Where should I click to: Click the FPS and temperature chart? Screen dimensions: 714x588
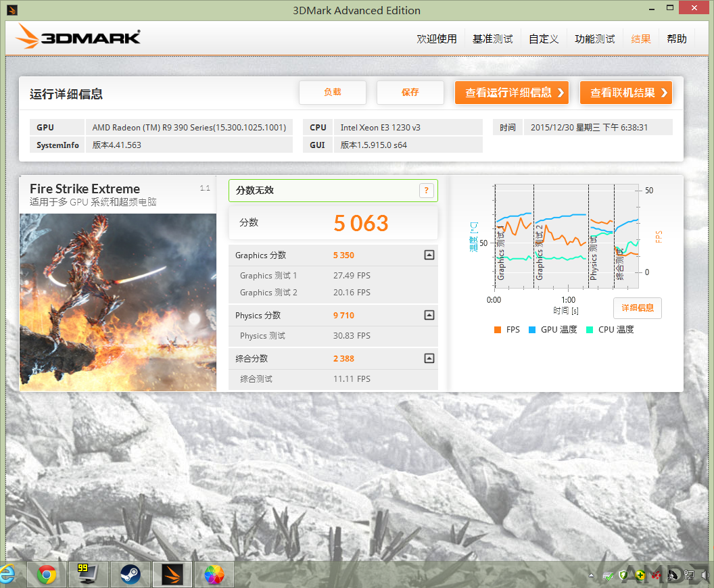click(567, 236)
